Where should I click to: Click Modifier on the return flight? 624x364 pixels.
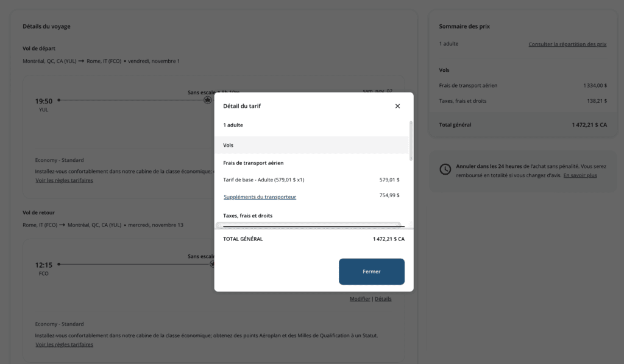point(360,299)
